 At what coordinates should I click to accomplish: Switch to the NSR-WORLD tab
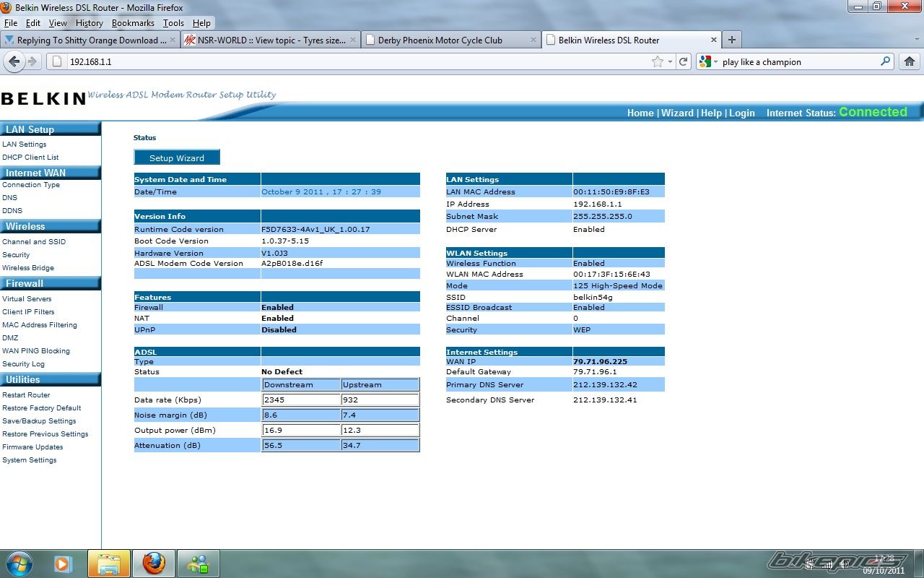coord(271,40)
